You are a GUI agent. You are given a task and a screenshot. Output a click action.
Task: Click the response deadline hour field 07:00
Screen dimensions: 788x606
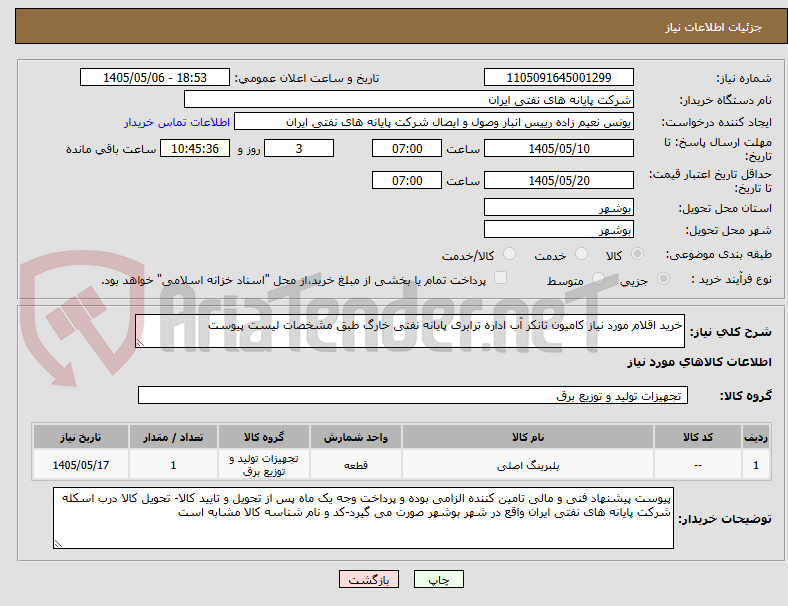pyautogui.click(x=407, y=148)
